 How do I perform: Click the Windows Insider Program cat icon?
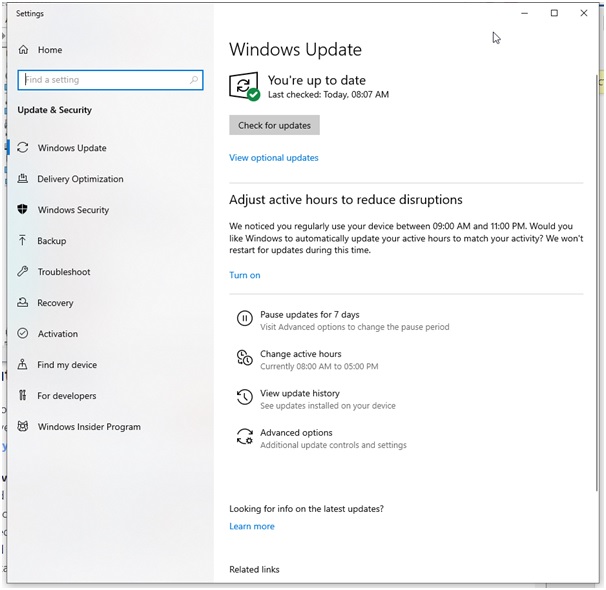point(23,426)
